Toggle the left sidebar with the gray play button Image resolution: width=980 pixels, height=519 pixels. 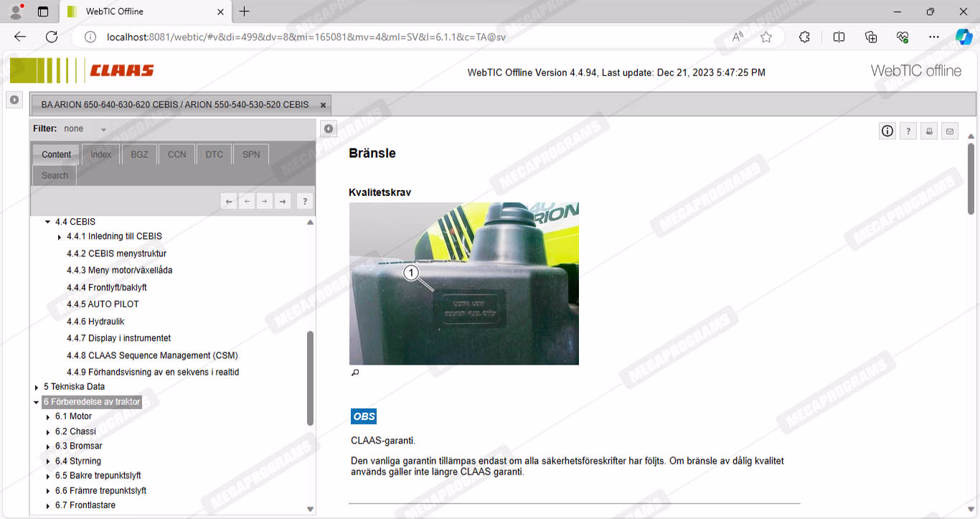14,100
